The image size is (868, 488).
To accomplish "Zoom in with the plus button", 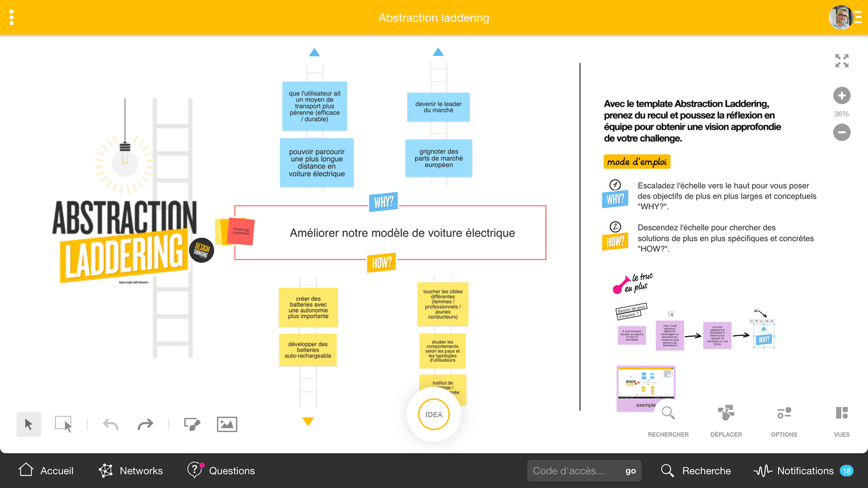I will pyautogui.click(x=841, y=95).
